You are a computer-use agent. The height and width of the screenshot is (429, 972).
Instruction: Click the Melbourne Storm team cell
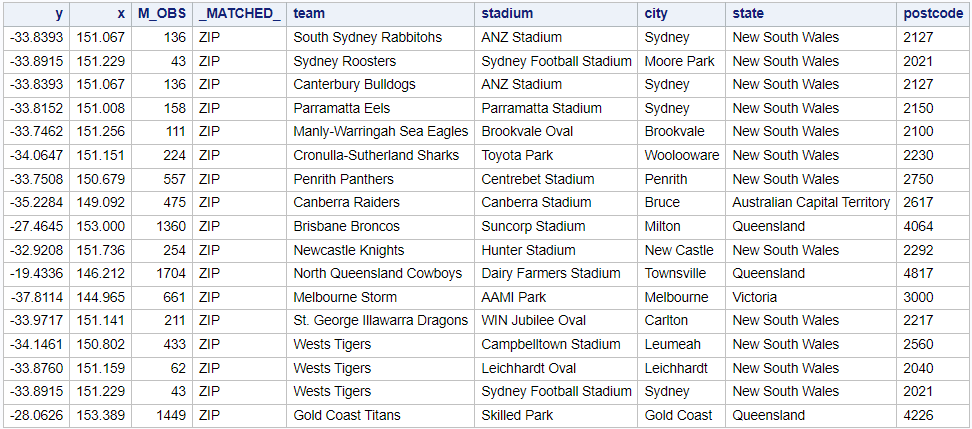[345, 297]
